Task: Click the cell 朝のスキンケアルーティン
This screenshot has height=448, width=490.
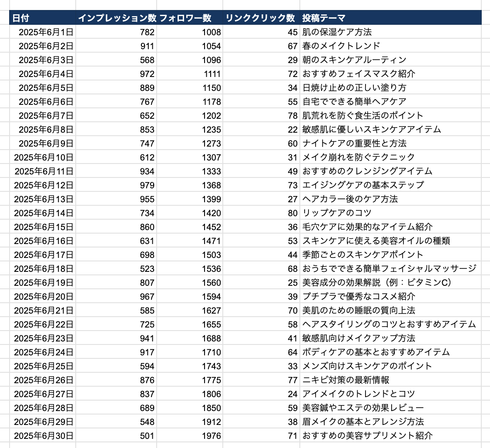Action: (391, 60)
